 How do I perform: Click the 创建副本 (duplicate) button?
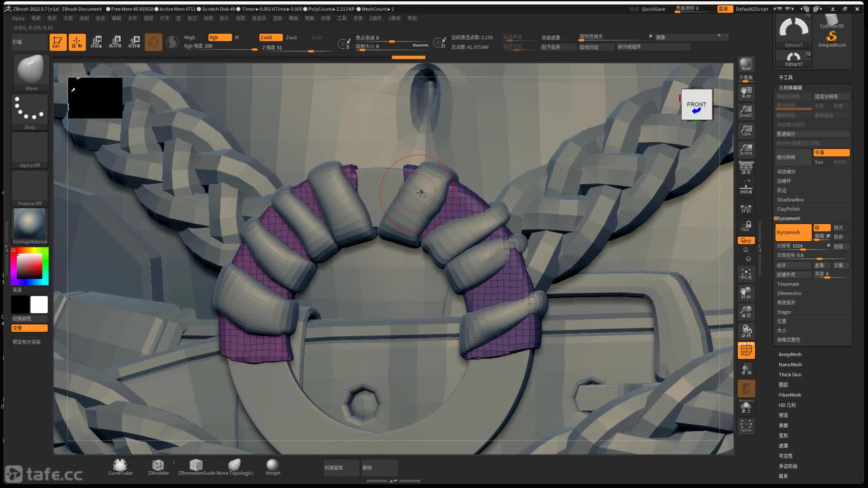pyautogui.click(x=341, y=468)
